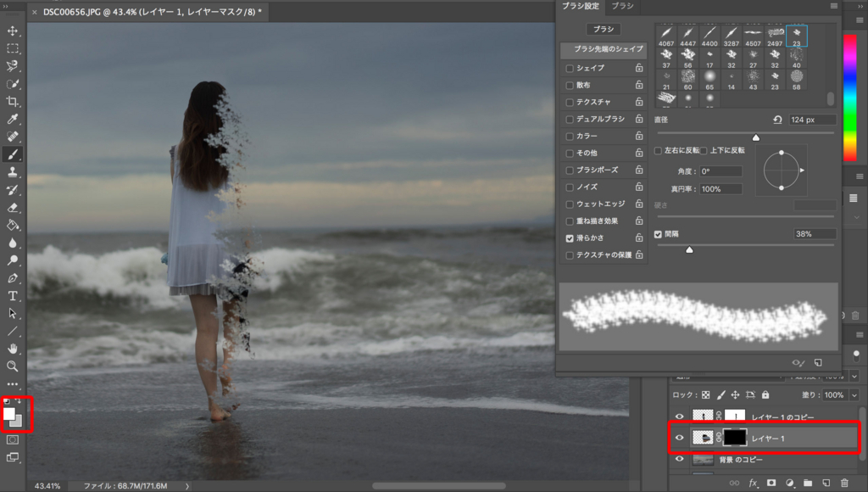Viewport: 868px width, 492px height.
Task: Enable the シェイプ checkbox
Action: tap(570, 68)
